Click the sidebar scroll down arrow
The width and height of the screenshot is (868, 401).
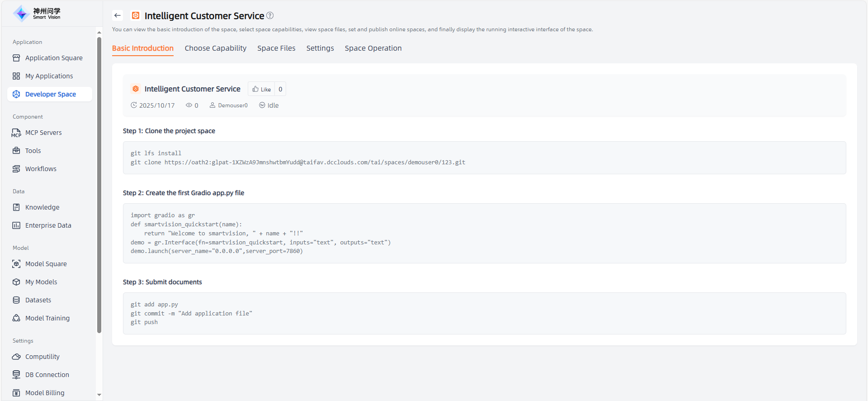[99, 395]
